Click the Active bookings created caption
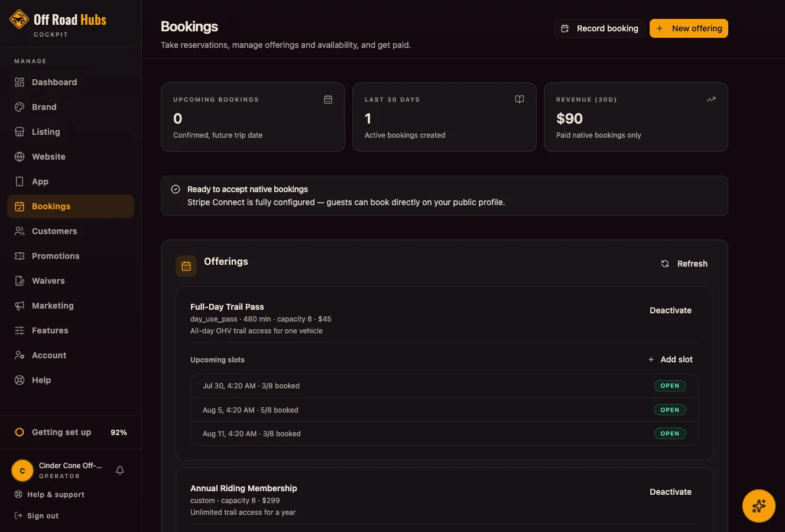 point(405,135)
